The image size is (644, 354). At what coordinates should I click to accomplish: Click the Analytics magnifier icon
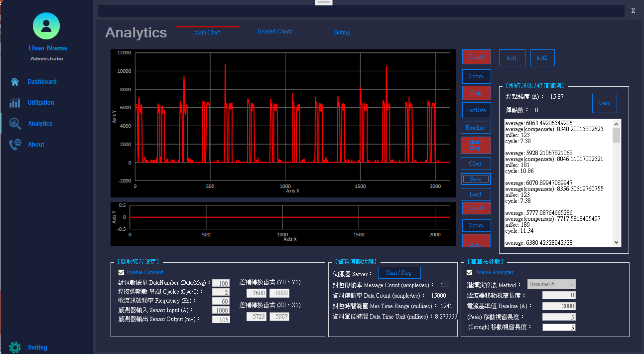pos(15,124)
